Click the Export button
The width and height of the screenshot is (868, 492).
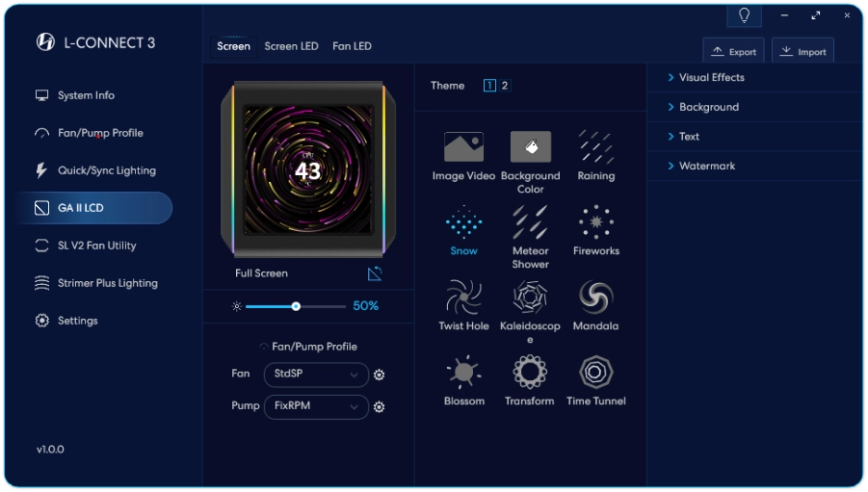pyautogui.click(x=733, y=51)
